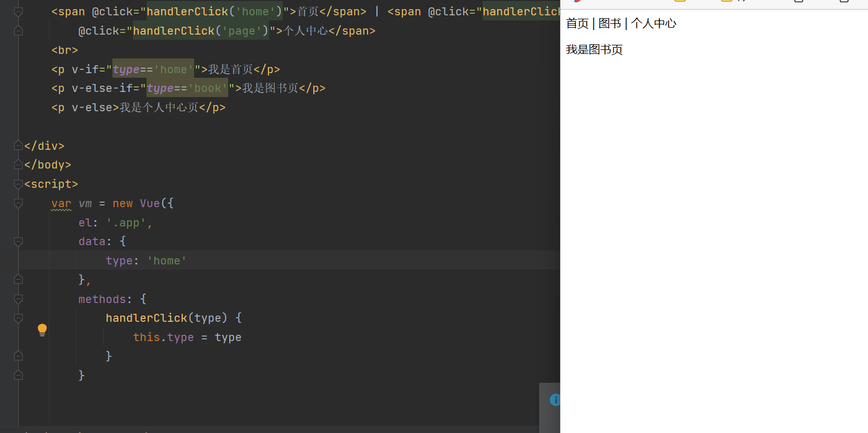Click "handlerClick('home')" in the first line
Screen dimensions: 868x433
[215, 11]
